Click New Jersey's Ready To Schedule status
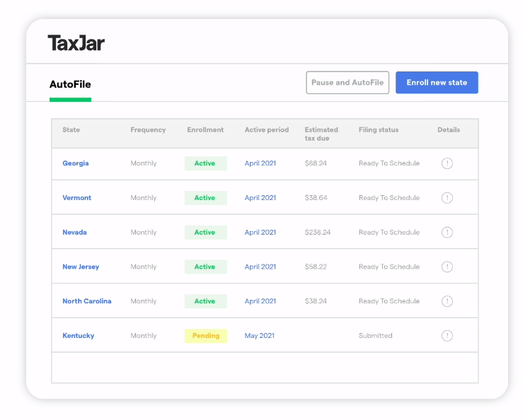This screenshot has height=420, width=523. 389,267
